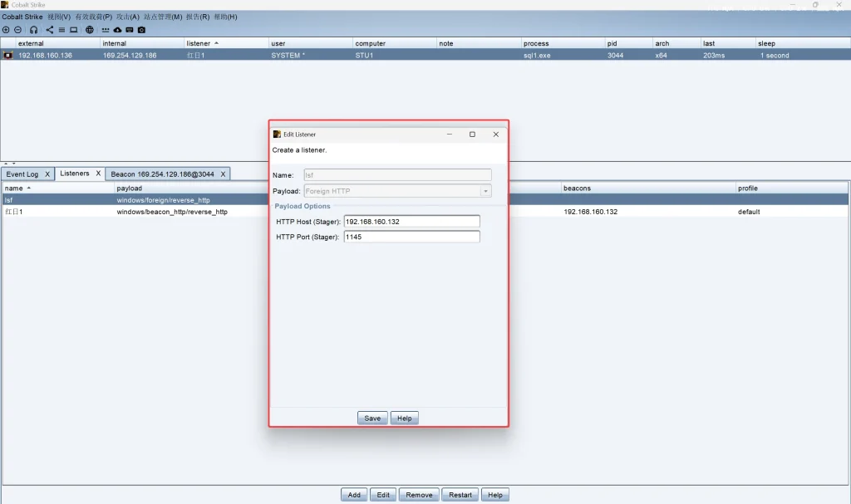Sort sessions by process column

pyautogui.click(x=563, y=43)
